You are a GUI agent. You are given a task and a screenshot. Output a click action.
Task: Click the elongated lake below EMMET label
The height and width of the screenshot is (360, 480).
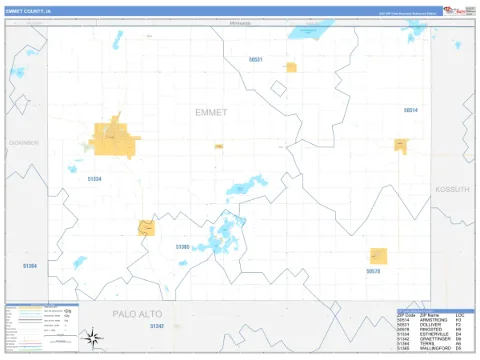[247, 187]
